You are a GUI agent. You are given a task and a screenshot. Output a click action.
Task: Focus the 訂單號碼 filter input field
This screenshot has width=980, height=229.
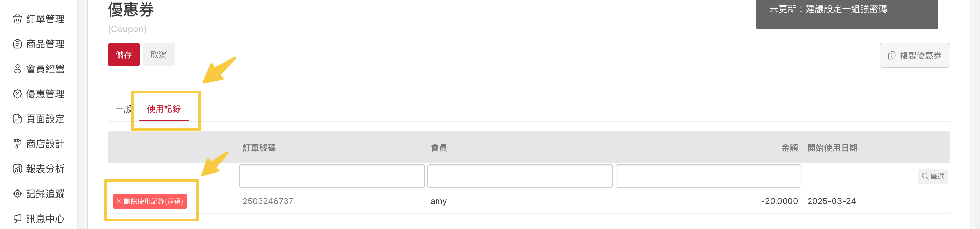click(332, 176)
